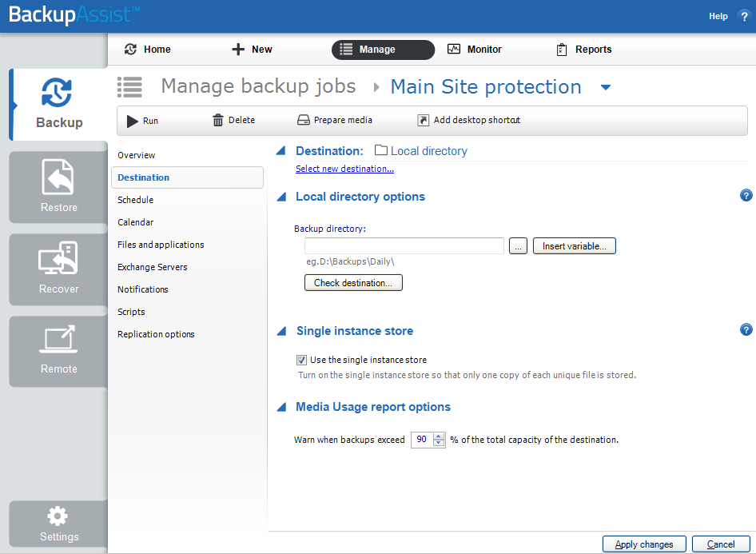Switch to the Manage tab
Image resolution: width=756 pixels, height=554 pixels.
click(383, 50)
